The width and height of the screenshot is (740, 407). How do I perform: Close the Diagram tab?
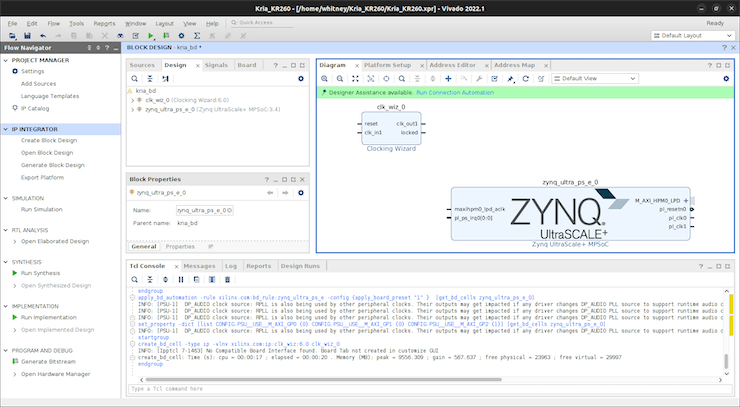point(357,66)
